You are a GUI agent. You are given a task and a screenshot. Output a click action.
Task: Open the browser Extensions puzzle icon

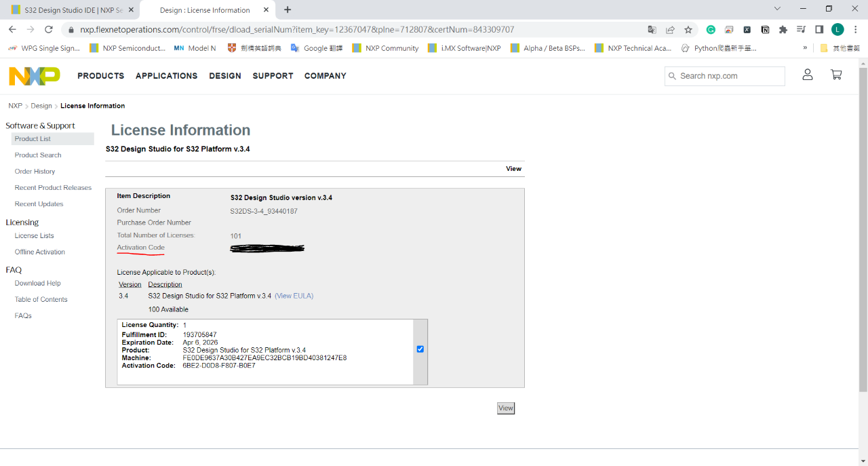click(x=783, y=30)
